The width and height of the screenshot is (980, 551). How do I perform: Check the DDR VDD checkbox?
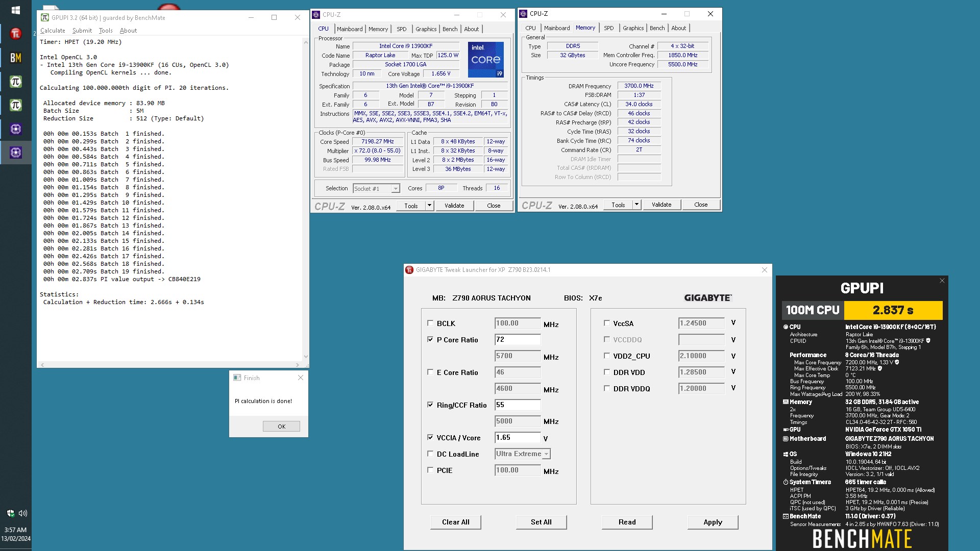tap(607, 372)
